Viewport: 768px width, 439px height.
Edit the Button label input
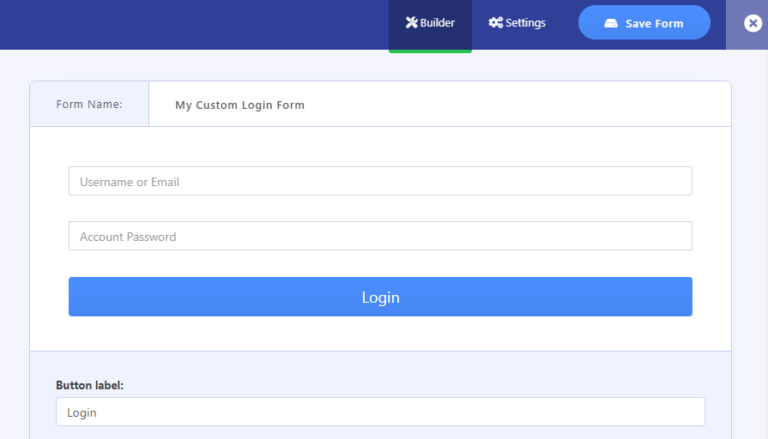(x=380, y=412)
